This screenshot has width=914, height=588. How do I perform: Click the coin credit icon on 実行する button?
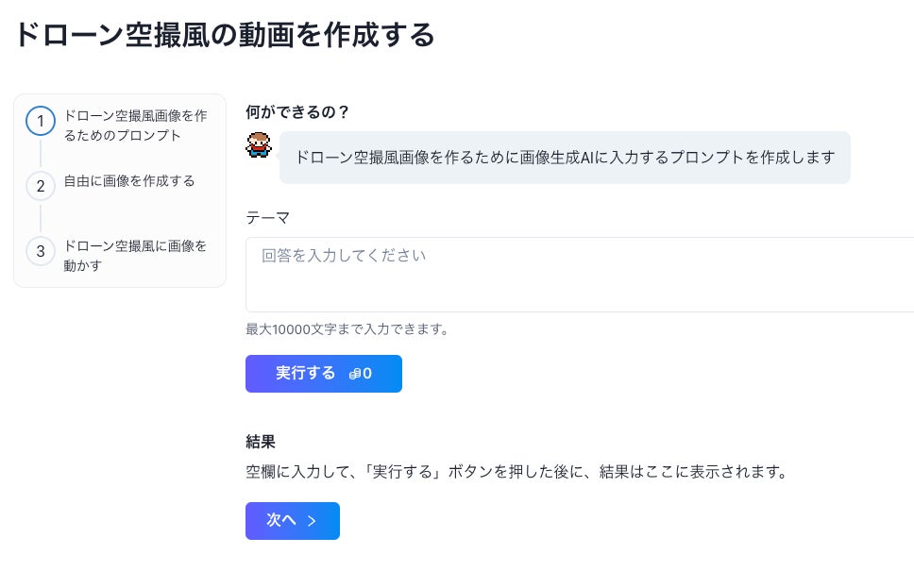tap(355, 374)
